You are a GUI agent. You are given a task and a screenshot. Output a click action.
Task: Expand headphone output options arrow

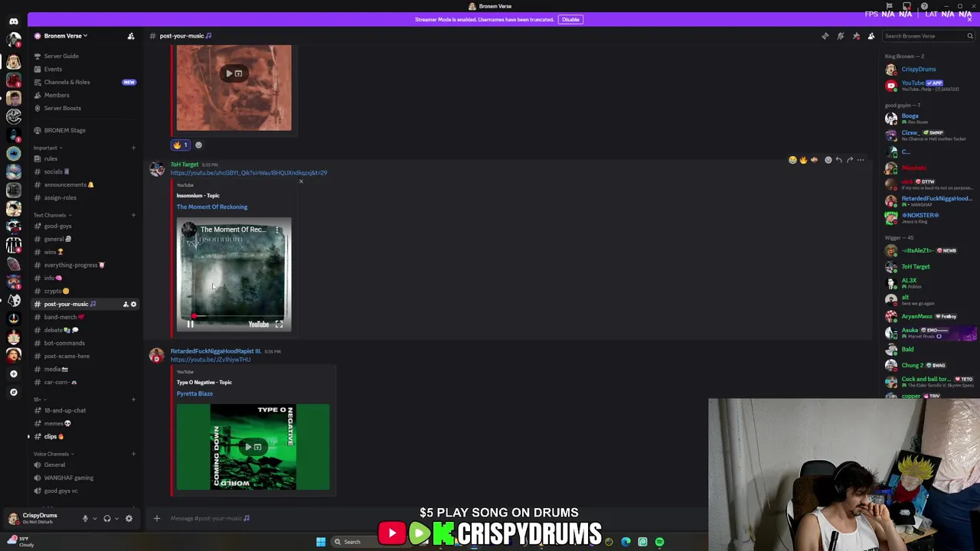(116, 519)
